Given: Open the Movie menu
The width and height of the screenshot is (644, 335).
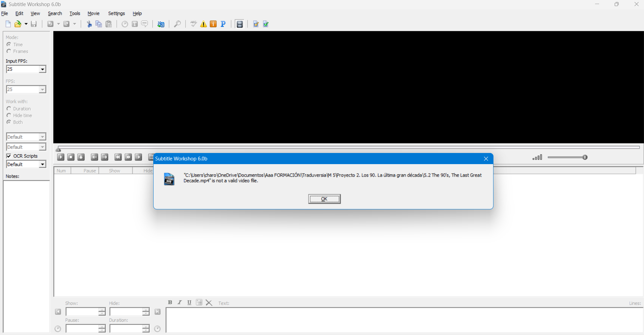Looking at the screenshot, I should coord(93,14).
